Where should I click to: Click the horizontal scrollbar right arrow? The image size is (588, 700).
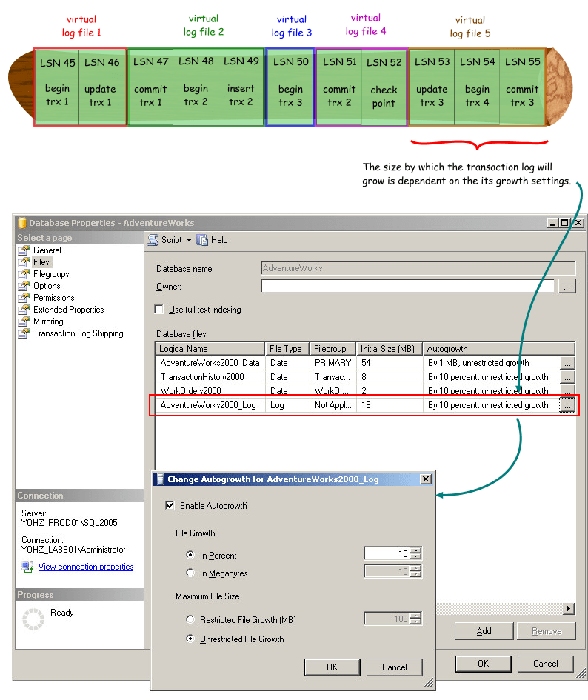[x=569, y=608]
